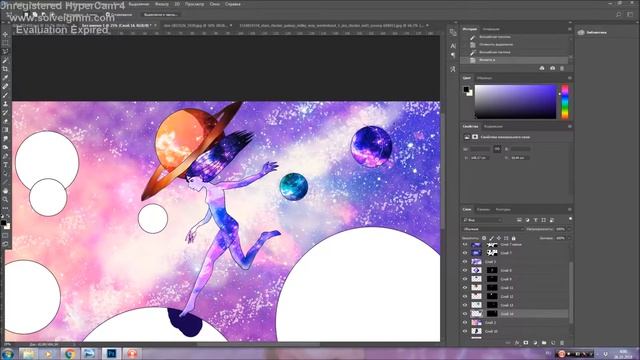640x360 pixels.
Task: Hide layer Слой 9
Action: pos(465,279)
